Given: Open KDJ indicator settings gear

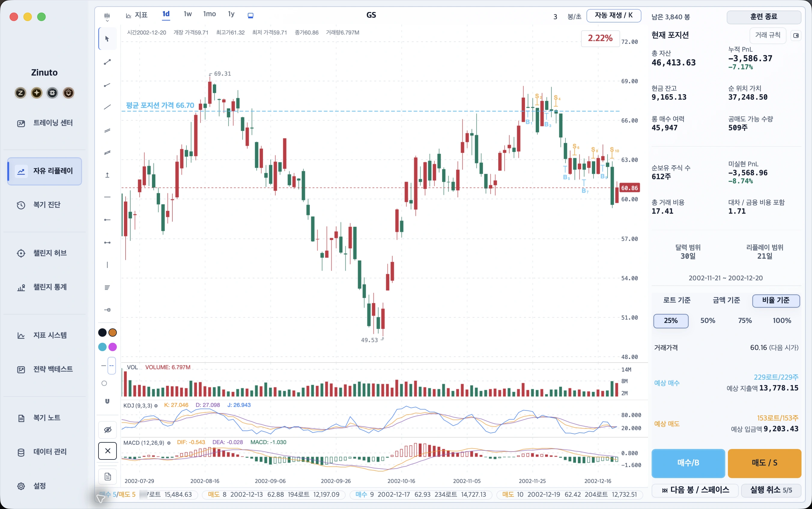Looking at the screenshot, I should click(156, 406).
